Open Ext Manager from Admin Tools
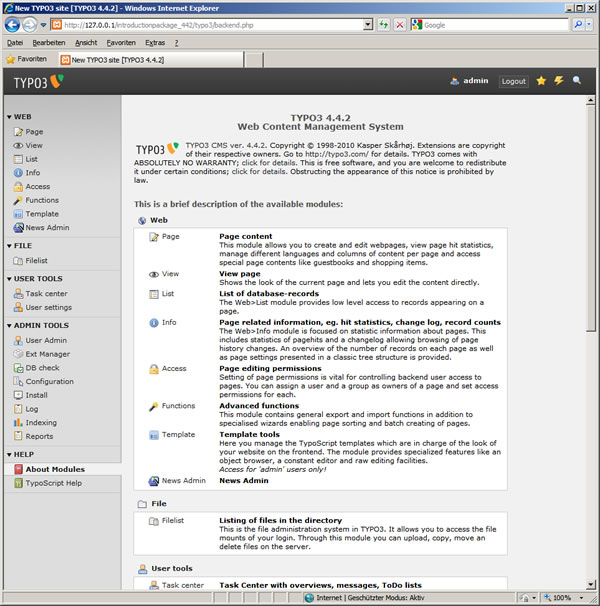 pyautogui.click(x=47, y=354)
